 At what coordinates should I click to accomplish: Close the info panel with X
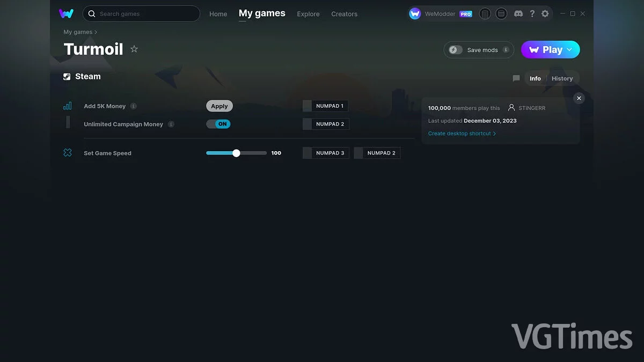tap(579, 98)
